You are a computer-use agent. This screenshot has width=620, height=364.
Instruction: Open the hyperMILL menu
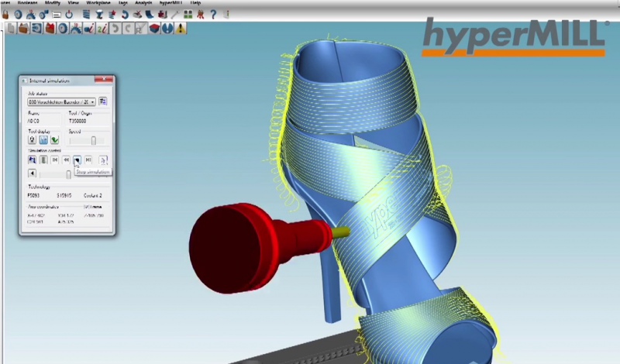(170, 2)
